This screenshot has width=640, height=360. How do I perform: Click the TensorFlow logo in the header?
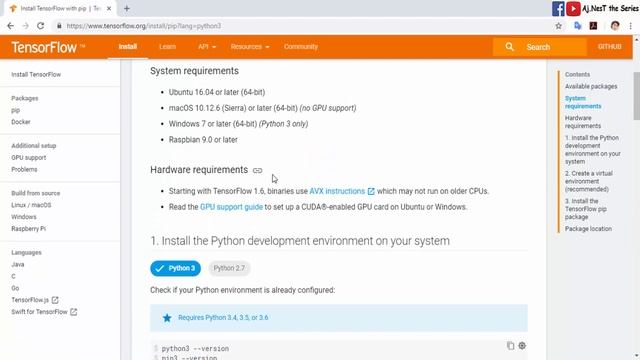(x=48, y=47)
